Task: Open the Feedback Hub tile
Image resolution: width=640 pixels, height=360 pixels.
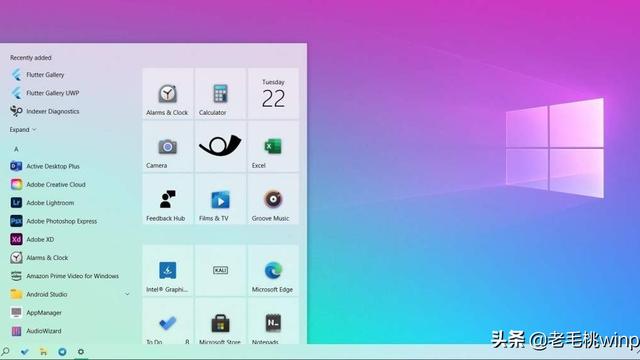Action: 168,199
